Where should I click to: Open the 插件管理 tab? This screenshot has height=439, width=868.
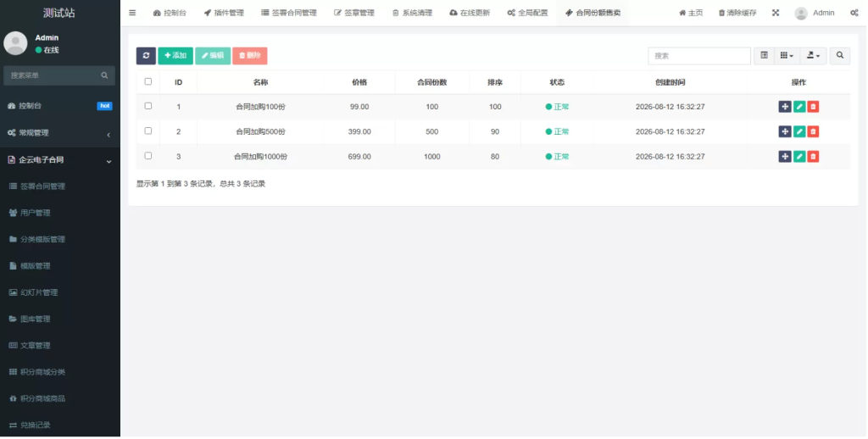pos(224,13)
